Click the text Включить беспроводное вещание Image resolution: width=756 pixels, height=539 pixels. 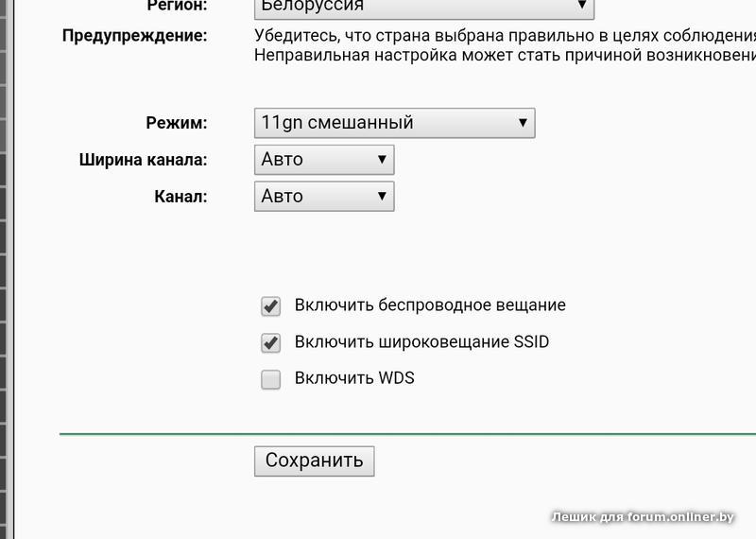(430, 305)
